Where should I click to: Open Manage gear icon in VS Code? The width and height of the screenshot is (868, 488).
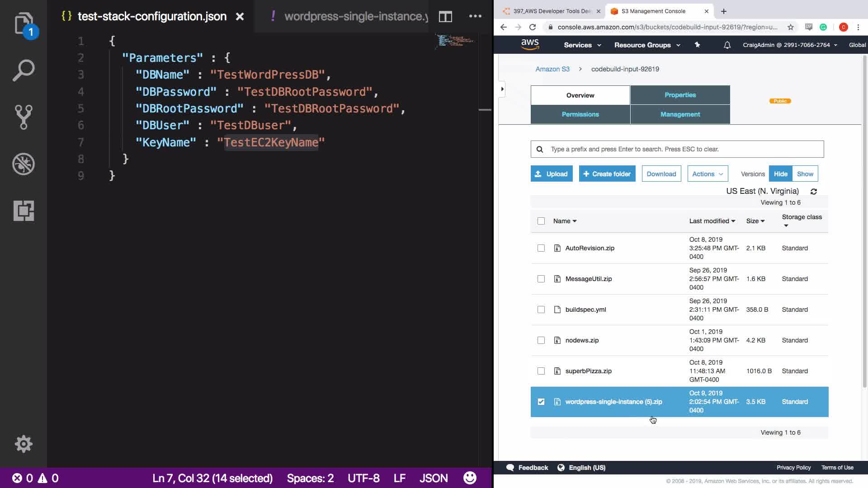tap(24, 444)
